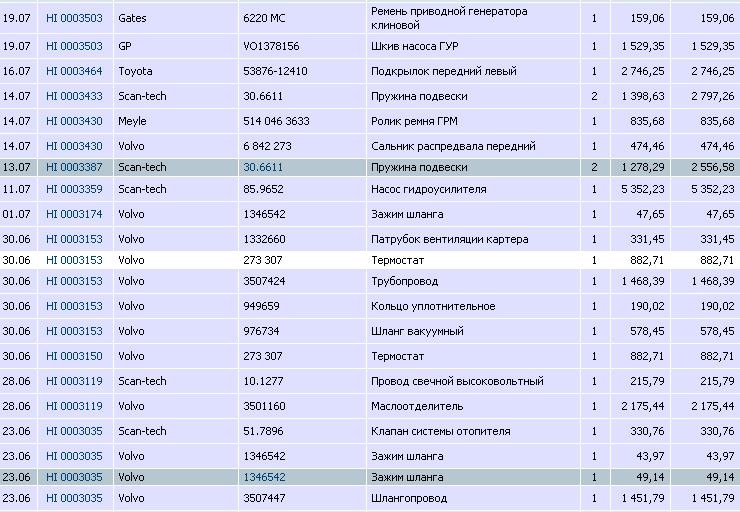Screen dimensions: 740x512
Task: Click the Toyota brand cell
Action: coord(135,71)
